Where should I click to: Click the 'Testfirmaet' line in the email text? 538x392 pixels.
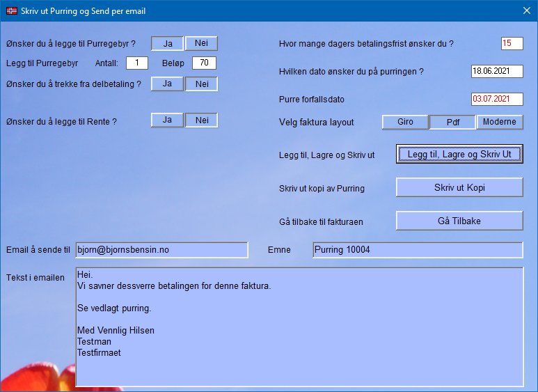tap(99, 352)
